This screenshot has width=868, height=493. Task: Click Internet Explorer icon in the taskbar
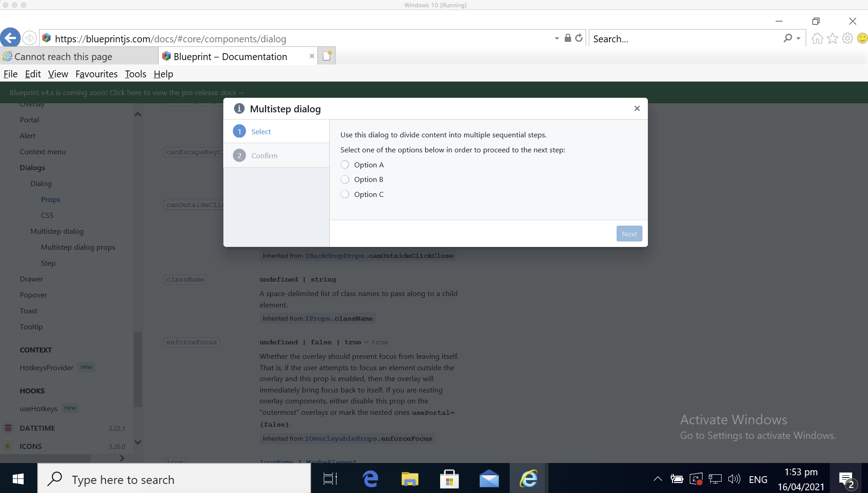click(x=528, y=479)
